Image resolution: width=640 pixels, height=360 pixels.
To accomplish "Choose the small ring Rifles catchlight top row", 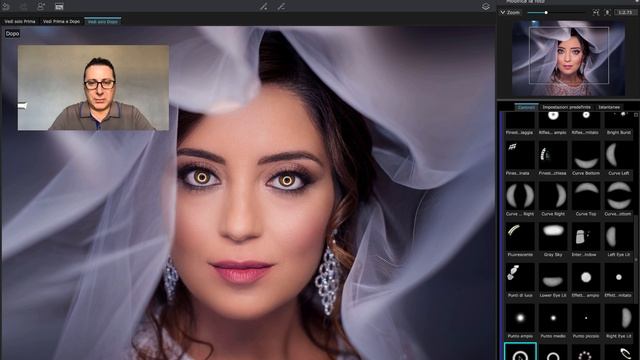I will coord(586,124).
